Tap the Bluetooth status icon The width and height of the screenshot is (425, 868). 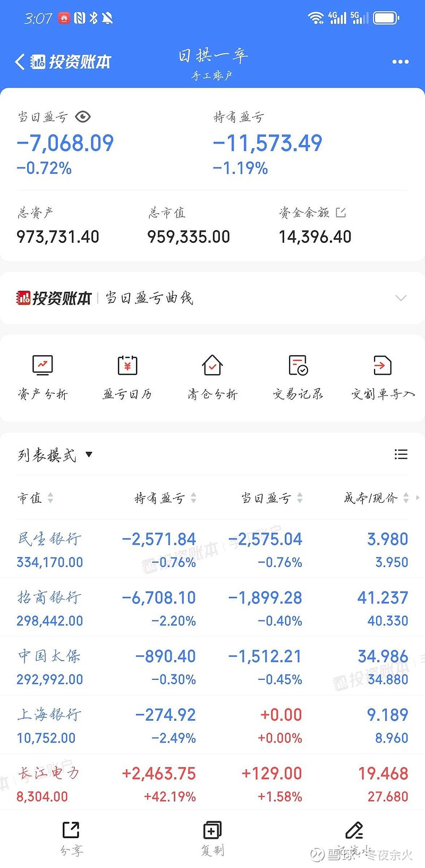93,18
